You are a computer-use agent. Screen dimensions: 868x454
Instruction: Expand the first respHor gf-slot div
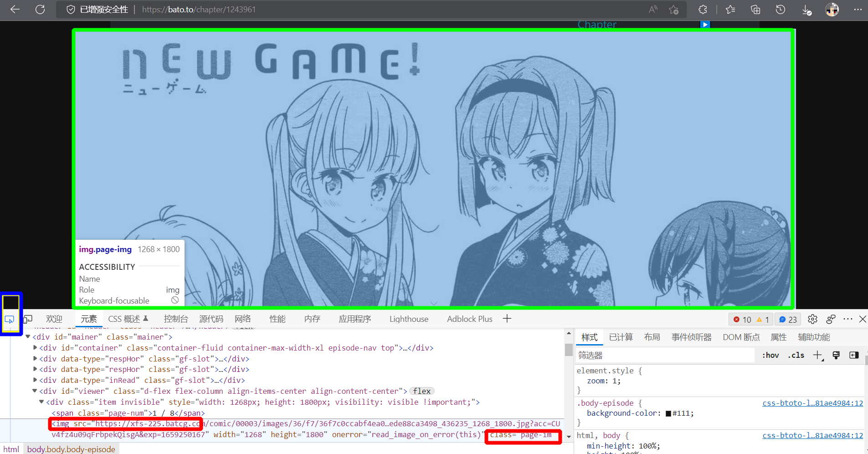tap(35, 359)
